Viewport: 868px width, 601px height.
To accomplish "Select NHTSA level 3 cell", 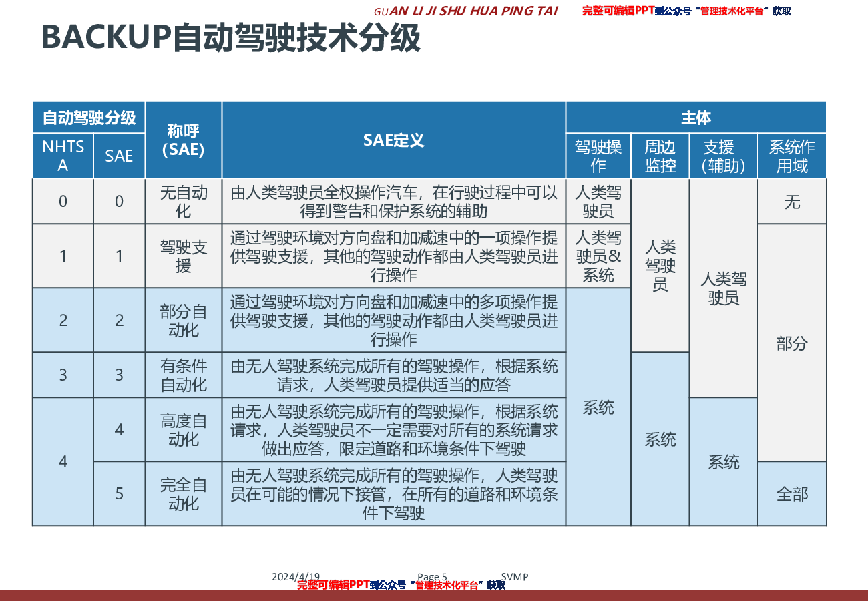I will [63, 375].
